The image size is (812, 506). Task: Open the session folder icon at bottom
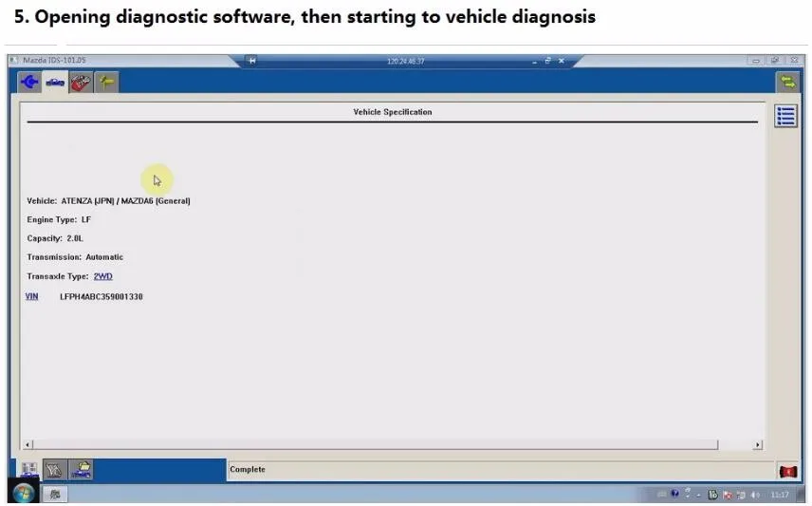pos(81,470)
